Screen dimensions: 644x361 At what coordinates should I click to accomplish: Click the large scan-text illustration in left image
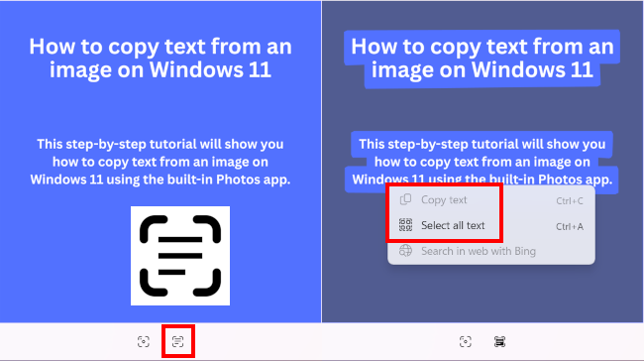(180, 256)
